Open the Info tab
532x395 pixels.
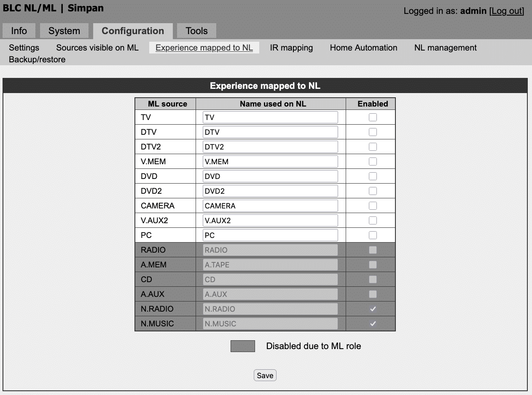(x=19, y=31)
